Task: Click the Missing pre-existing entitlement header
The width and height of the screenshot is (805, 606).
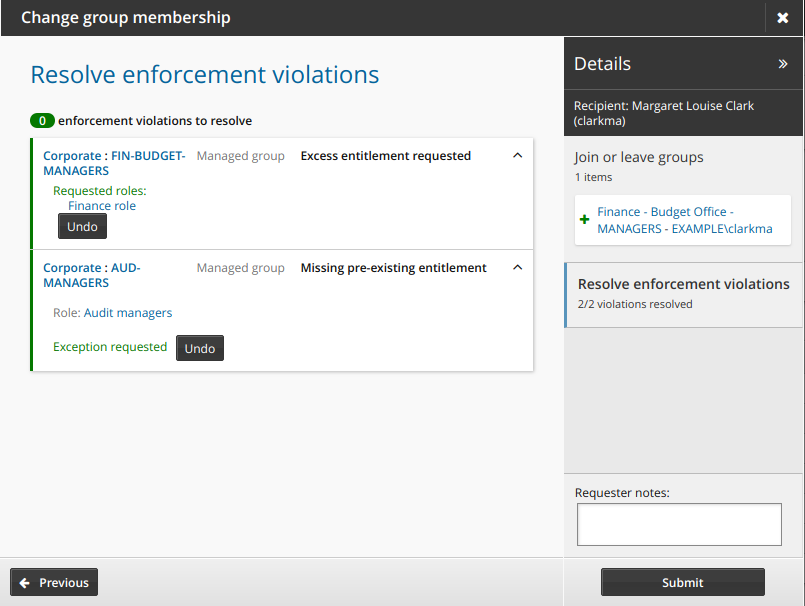Action: [393, 268]
